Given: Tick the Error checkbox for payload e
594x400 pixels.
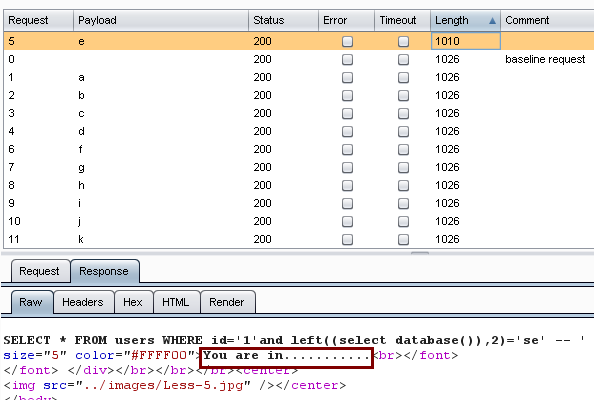Looking at the screenshot, I should (x=347, y=41).
